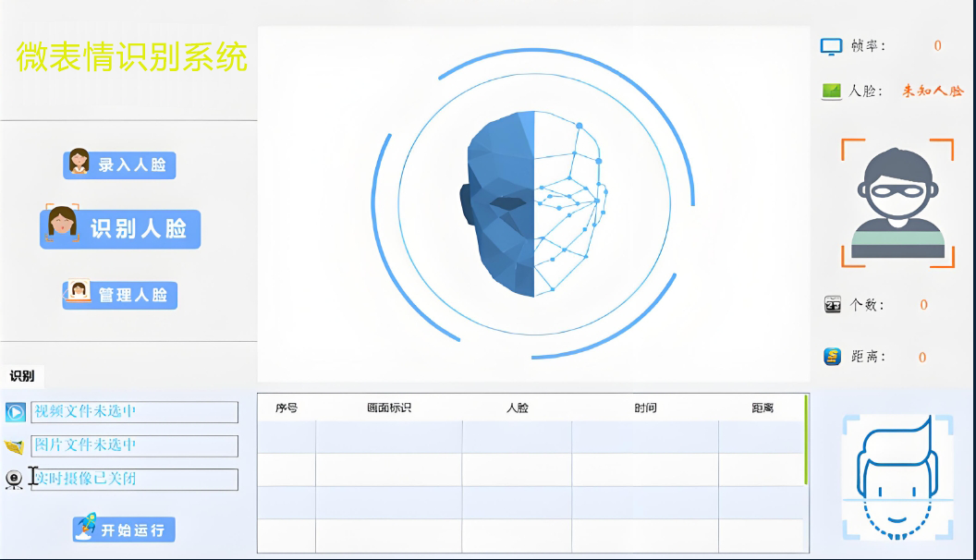Click the frame rate monitor icon
The width and height of the screenshot is (976, 560).
coord(832,46)
